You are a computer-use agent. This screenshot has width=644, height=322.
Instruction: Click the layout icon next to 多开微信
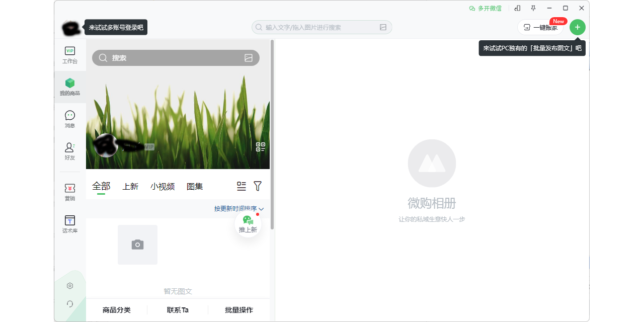click(517, 8)
